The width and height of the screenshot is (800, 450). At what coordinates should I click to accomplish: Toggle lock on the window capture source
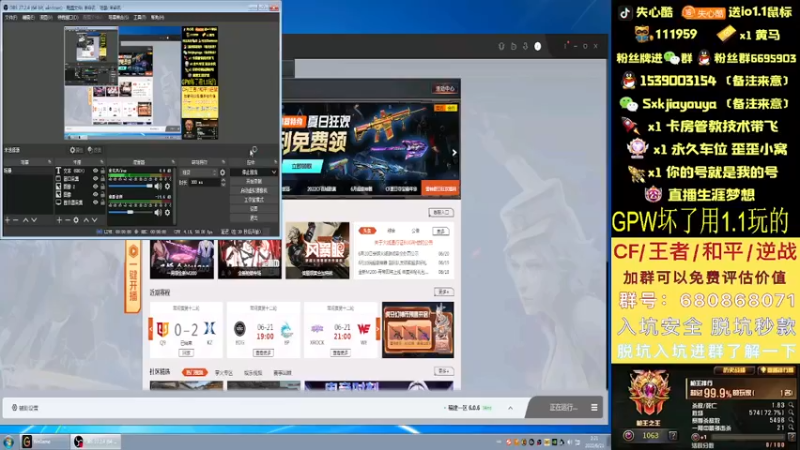103,179
